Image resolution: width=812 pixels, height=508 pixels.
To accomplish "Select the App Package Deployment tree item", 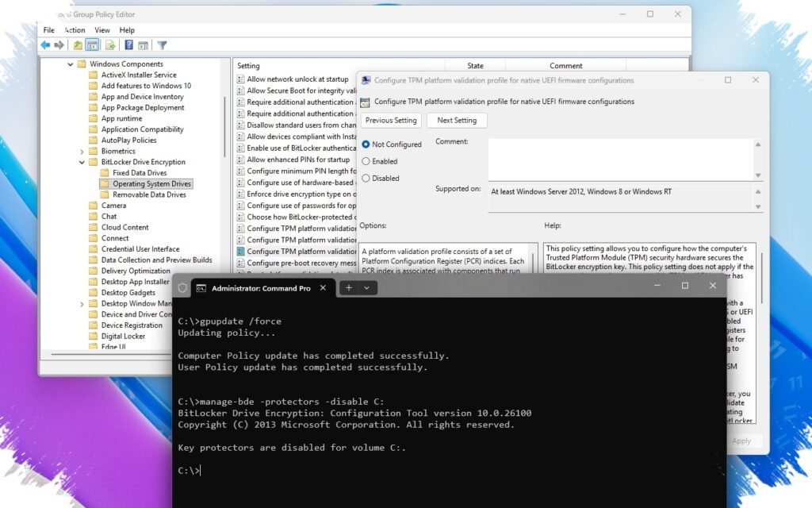I will coord(143,107).
